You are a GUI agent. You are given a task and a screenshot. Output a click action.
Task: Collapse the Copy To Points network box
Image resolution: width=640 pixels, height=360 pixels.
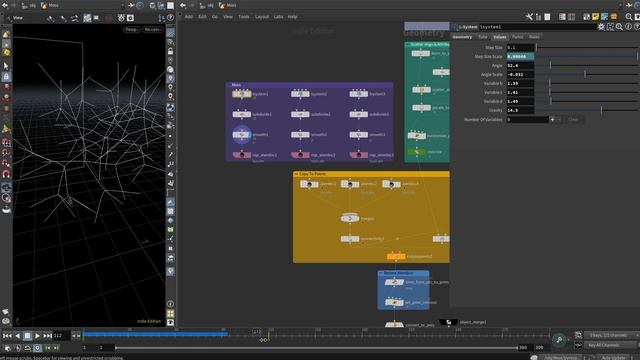click(296, 174)
